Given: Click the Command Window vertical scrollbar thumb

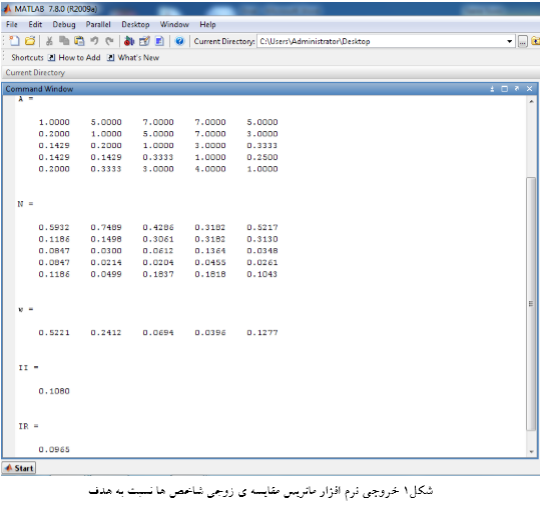Looking at the screenshot, I should click(x=531, y=303).
